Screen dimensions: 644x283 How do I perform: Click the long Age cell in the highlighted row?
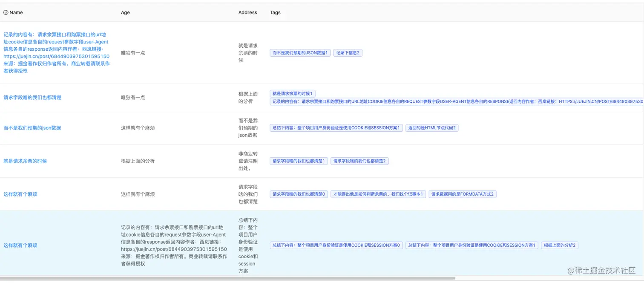tap(174, 245)
